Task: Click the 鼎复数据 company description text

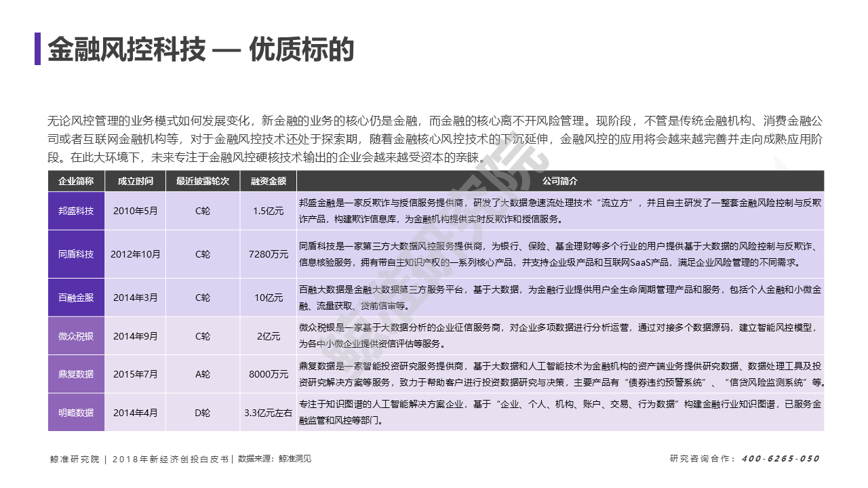Action: tap(561, 373)
